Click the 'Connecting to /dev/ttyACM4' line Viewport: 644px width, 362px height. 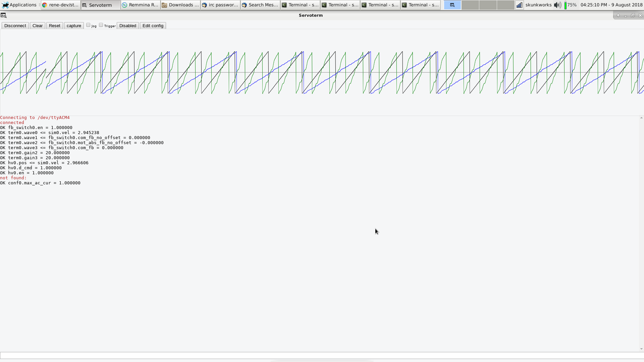click(35, 118)
